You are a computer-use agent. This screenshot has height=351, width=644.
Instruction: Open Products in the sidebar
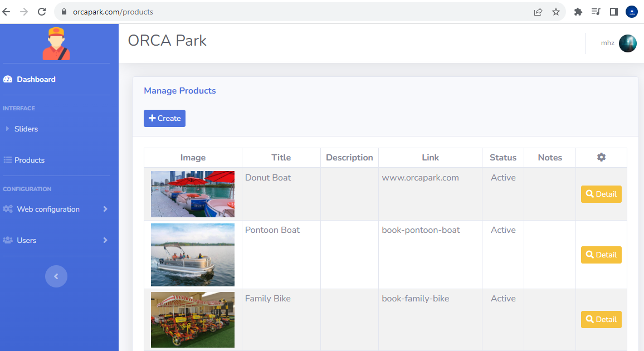tap(29, 160)
